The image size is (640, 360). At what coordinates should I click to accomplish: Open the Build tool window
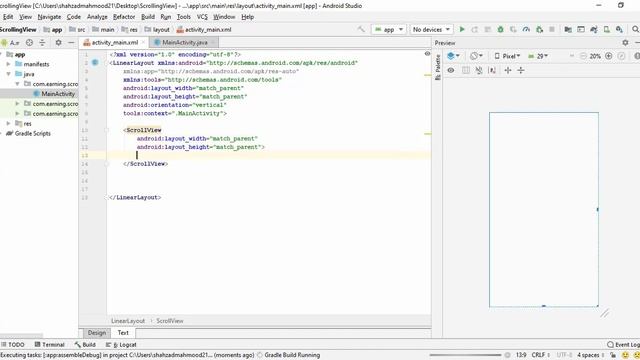pos(85,344)
